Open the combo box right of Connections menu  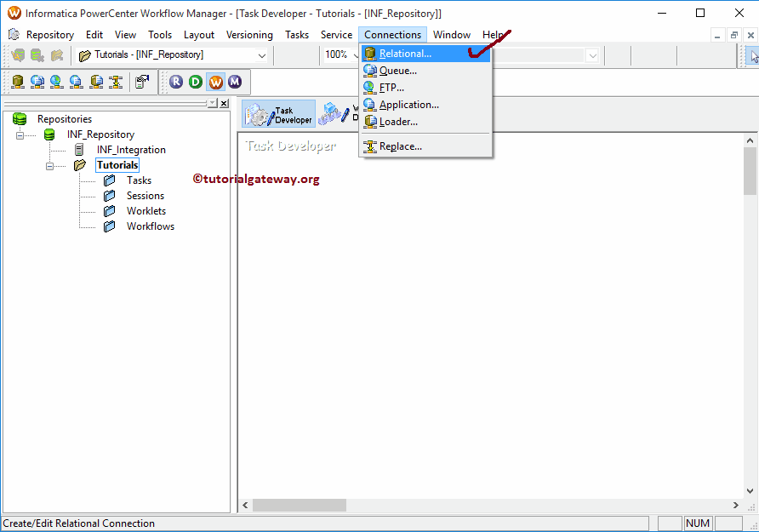(592, 55)
